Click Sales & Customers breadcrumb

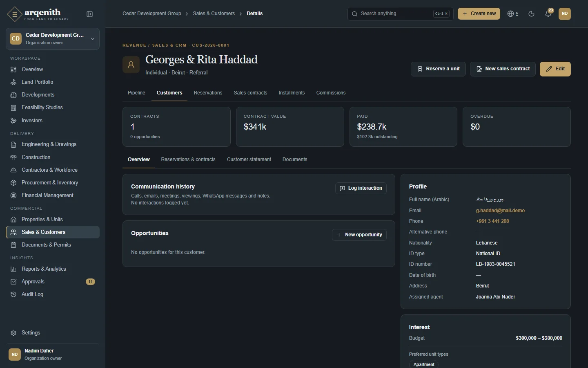214,13
